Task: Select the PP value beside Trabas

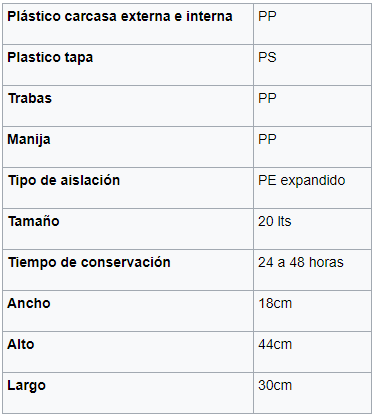Action: [x=267, y=98]
